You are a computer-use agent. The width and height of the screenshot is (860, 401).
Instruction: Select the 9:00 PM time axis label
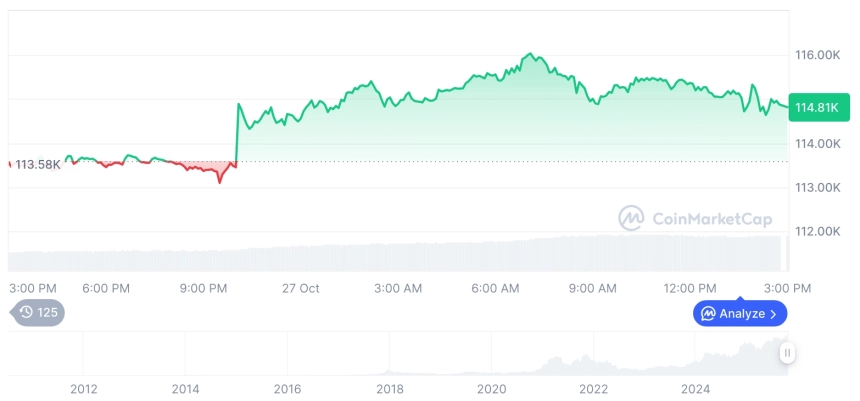[203, 288]
